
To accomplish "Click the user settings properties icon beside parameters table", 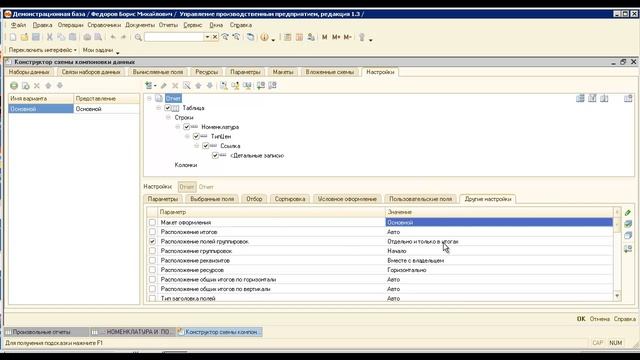I will point(628,249).
